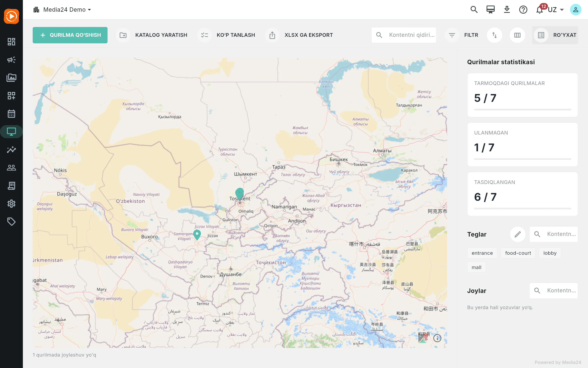Click the download icon in header

pyautogui.click(x=507, y=10)
